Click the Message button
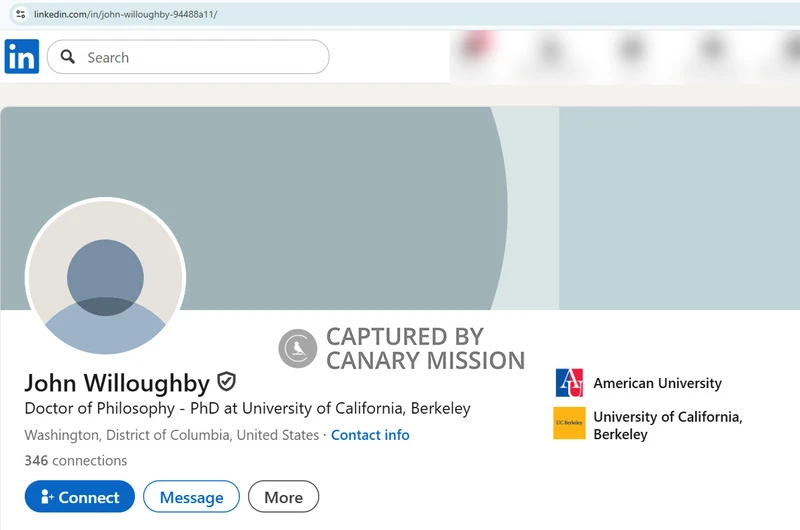The image size is (800, 530). 191,496
